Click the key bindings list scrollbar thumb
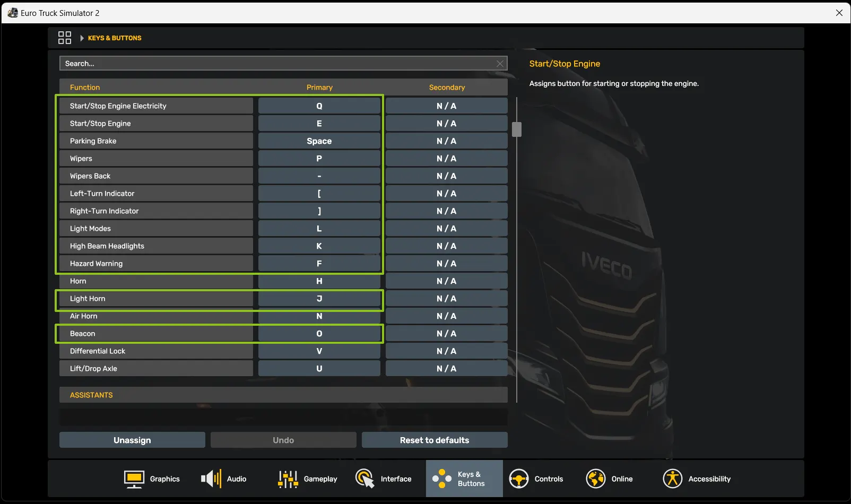Image resolution: width=851 pixels, height=504 pixels. [517, 129]
